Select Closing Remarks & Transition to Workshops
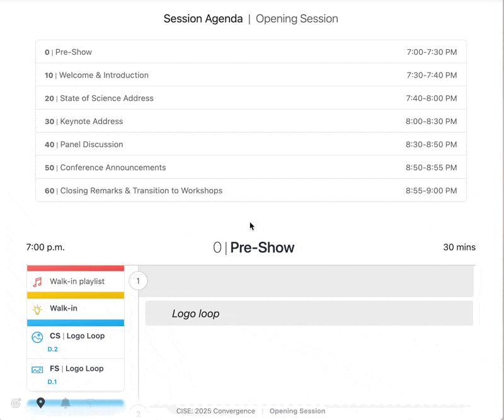504x420 pixels. coord(251,191)
